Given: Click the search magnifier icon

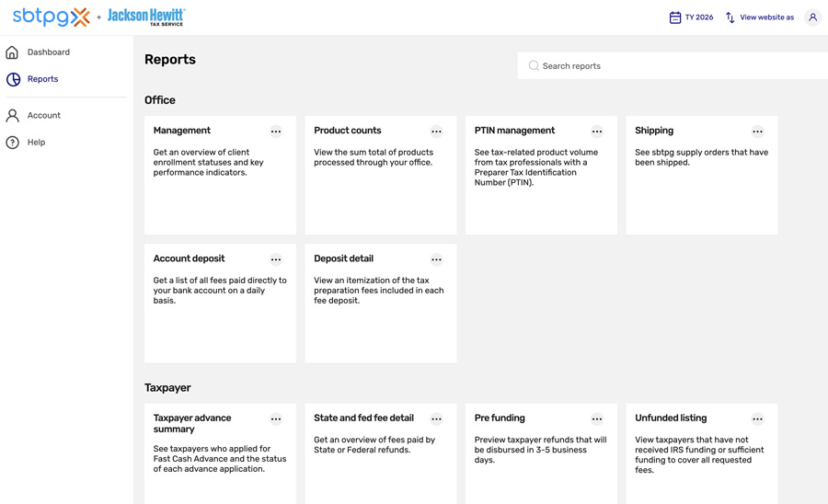Looking at the screenshot, I should click(x=534, y=66).
